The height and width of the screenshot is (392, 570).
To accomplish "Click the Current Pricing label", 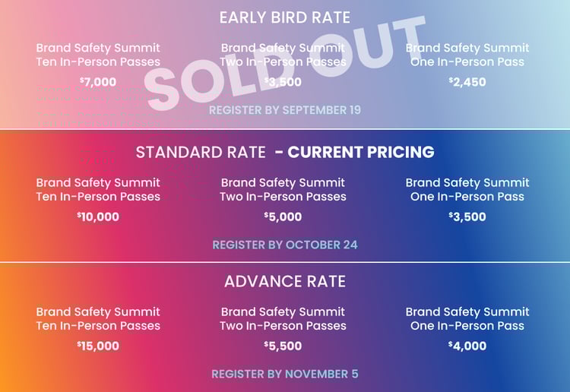I will coord(354,152).
